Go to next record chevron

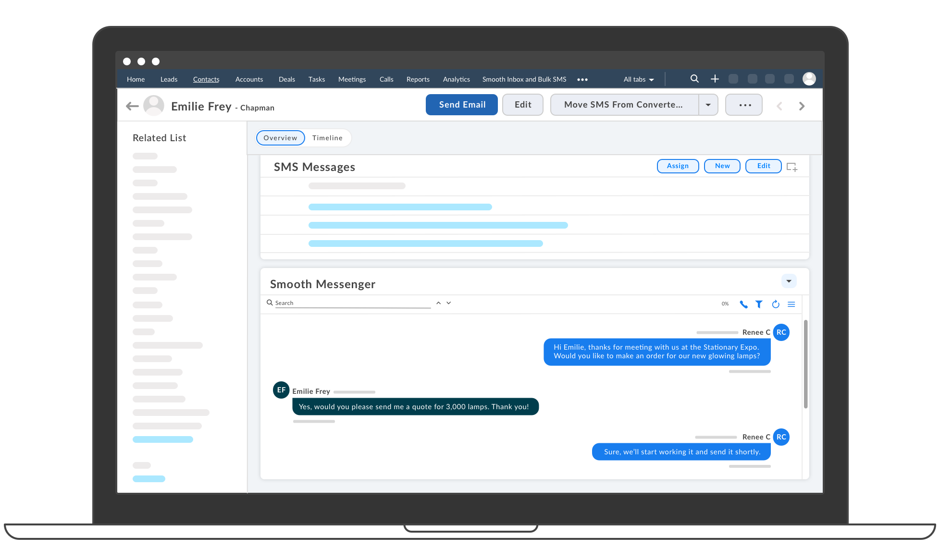pyautogui.click(x=802, y=106)
